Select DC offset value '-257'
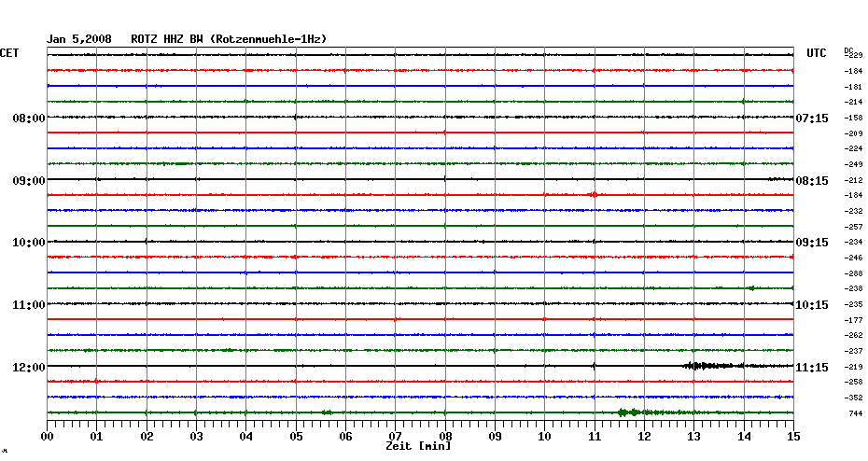Image resolution: width=868 pixels, height=461 pixels. (854, 227)
